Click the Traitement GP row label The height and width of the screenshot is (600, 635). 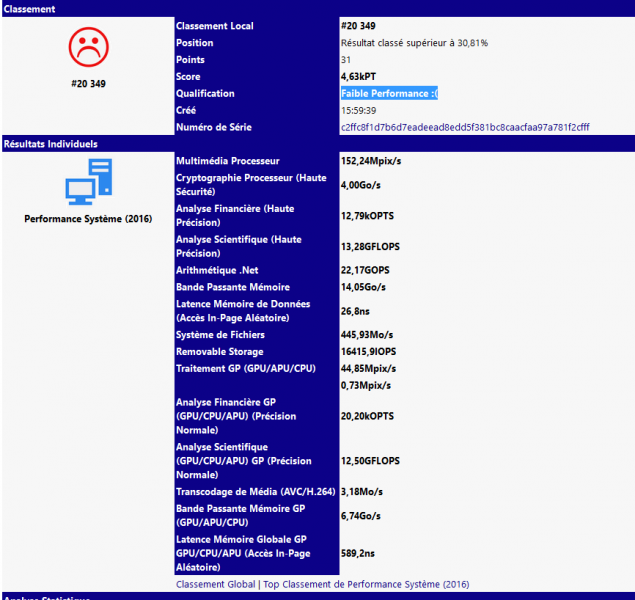pos(246,369)
